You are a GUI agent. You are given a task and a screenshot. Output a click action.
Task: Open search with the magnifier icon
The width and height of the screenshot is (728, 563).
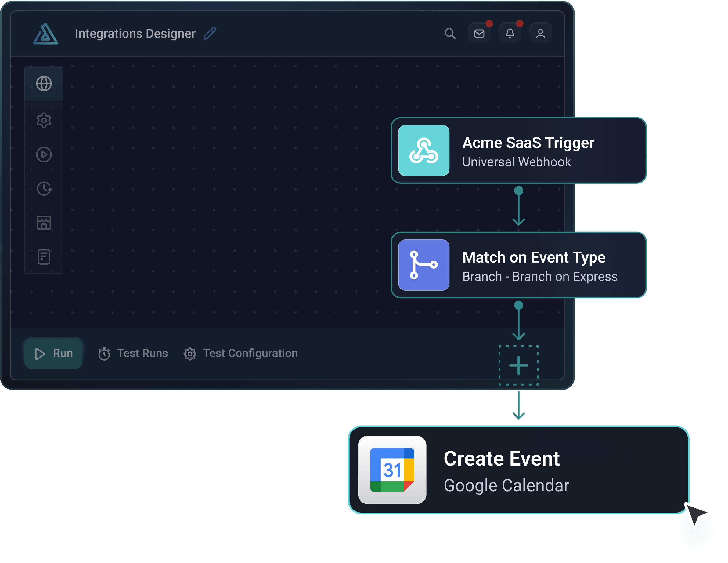pos(450,33)
